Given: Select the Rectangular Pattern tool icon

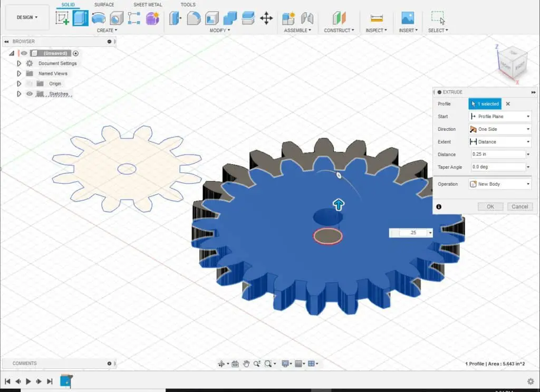Looking at the screenshot, I should pos(134,18).
